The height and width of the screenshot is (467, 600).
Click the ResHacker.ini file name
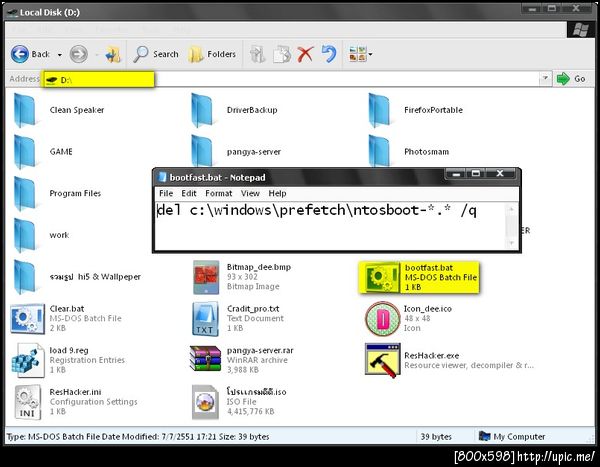point(75,392)
